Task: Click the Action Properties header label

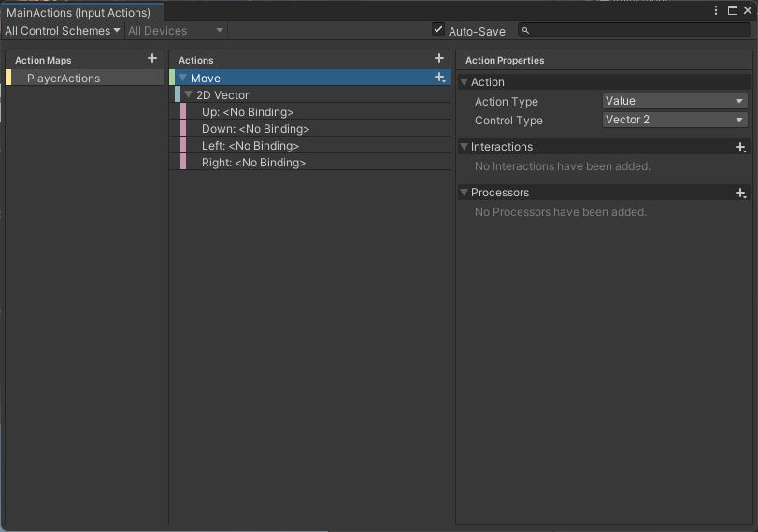Action: (x=505, y=61)
